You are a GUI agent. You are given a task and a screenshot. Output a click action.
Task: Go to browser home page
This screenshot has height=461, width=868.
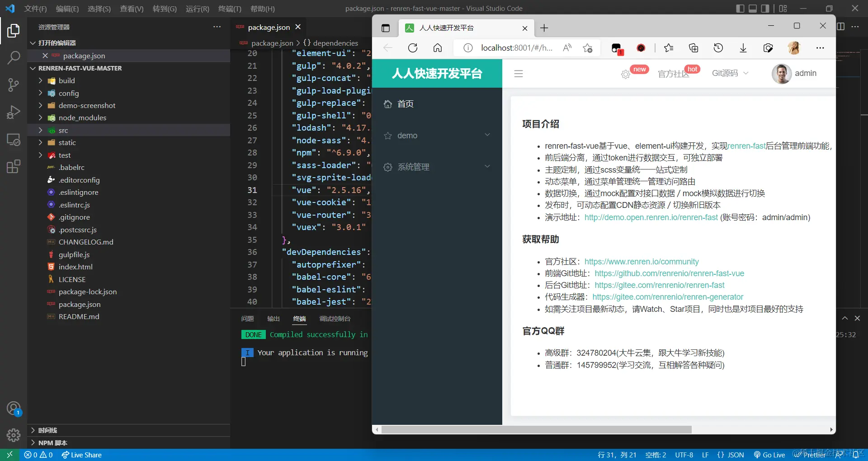[438, 48]
